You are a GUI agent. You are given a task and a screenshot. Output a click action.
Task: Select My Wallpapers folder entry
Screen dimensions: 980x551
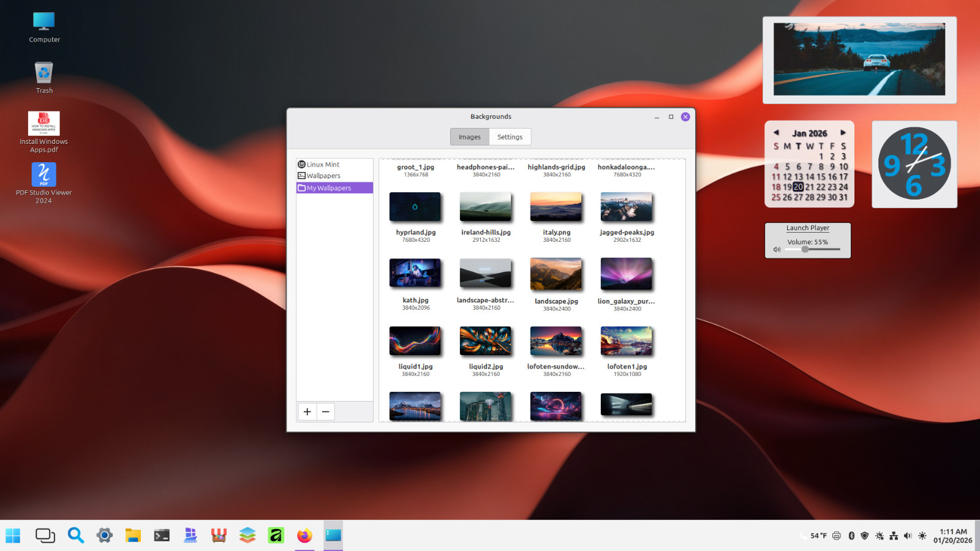pyautogui.click(x=334, y=188)
